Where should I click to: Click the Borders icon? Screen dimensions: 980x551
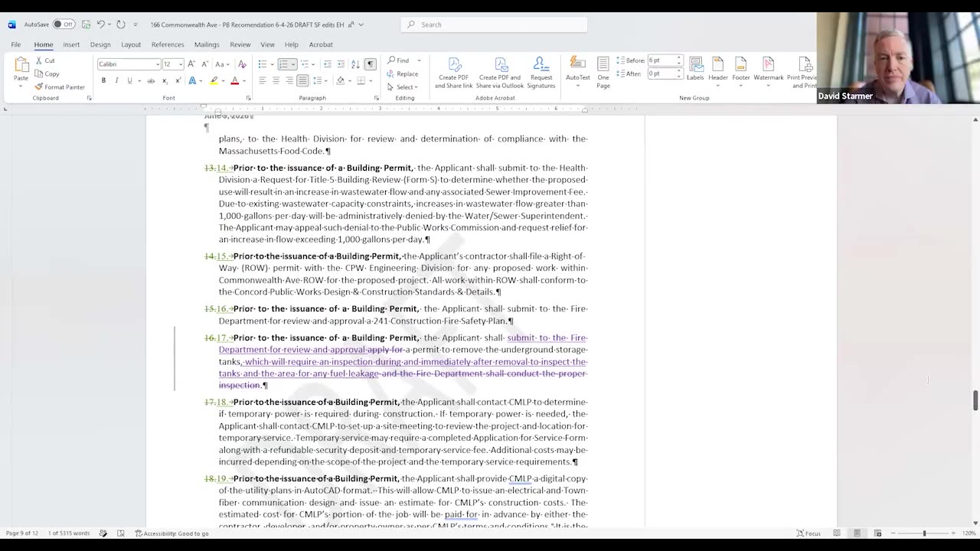click(361, 80)
